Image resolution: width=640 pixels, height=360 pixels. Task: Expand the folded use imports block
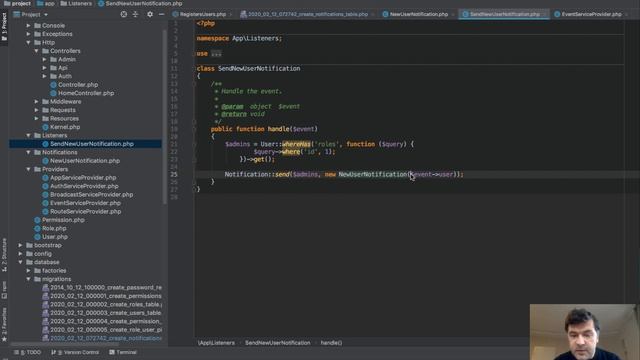(x=216, y=53)
